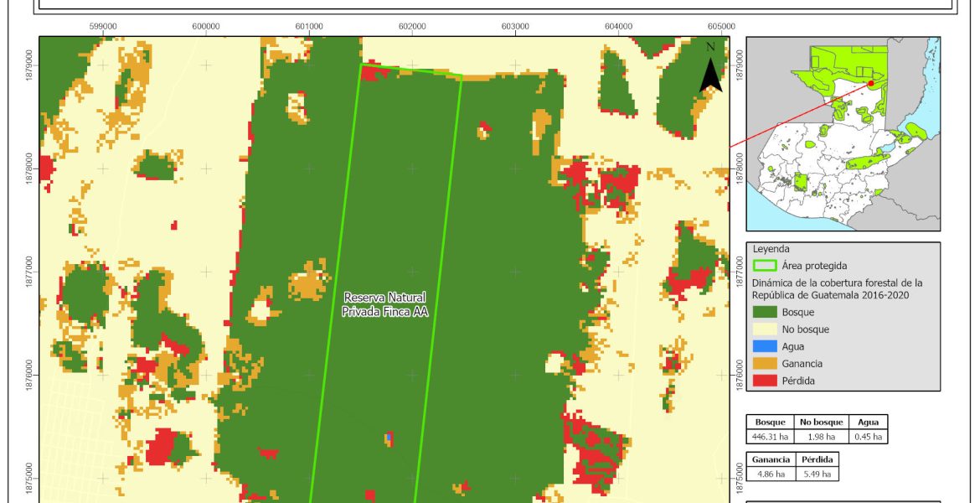Screen dimensions: 980x503
Task: Click the 4.86 ha Ganancia value cell
Action: click(770, 474)
